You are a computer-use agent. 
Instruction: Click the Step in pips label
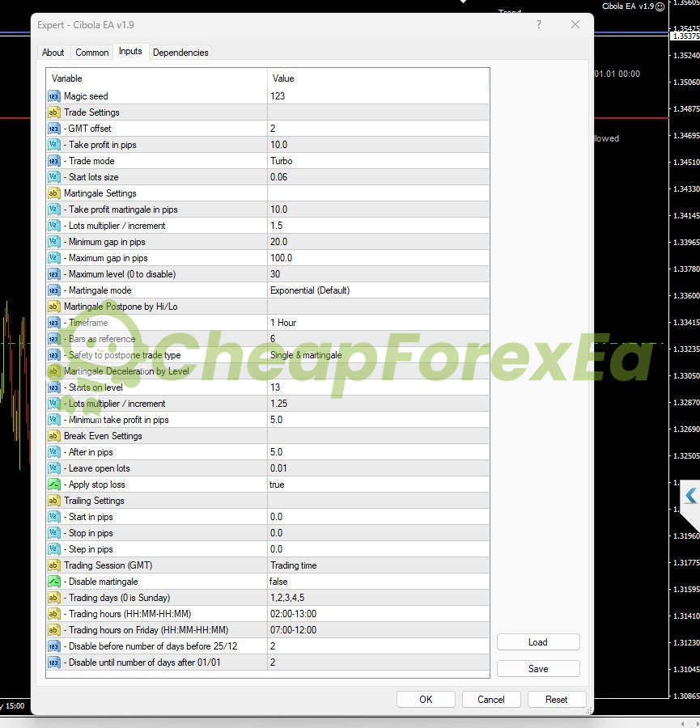pyautogui.click(x=91, y=549)
